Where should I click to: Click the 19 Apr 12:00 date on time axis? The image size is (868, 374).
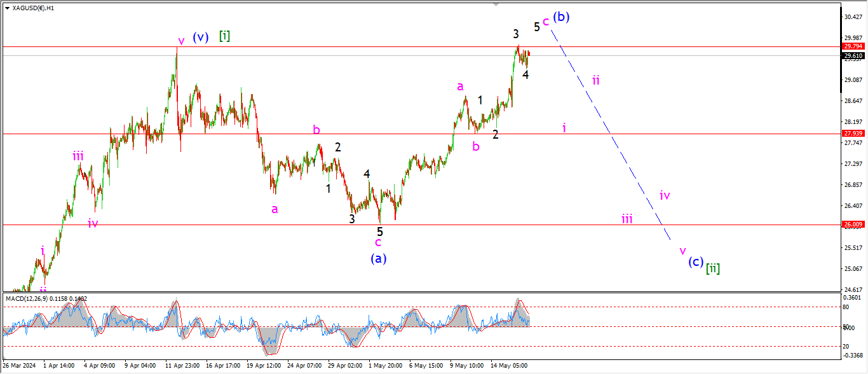[x=263, y=366]
